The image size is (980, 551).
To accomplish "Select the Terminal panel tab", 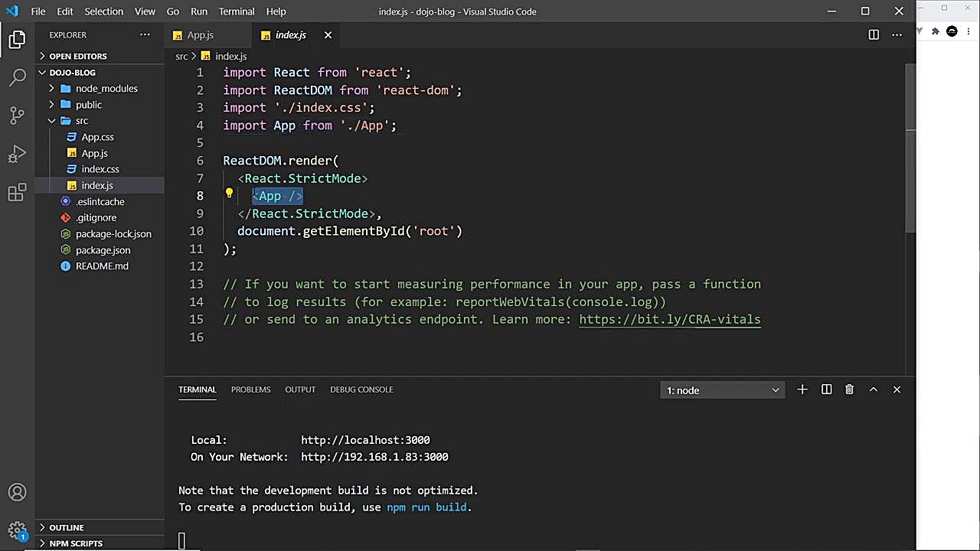I will coord(198,390).
